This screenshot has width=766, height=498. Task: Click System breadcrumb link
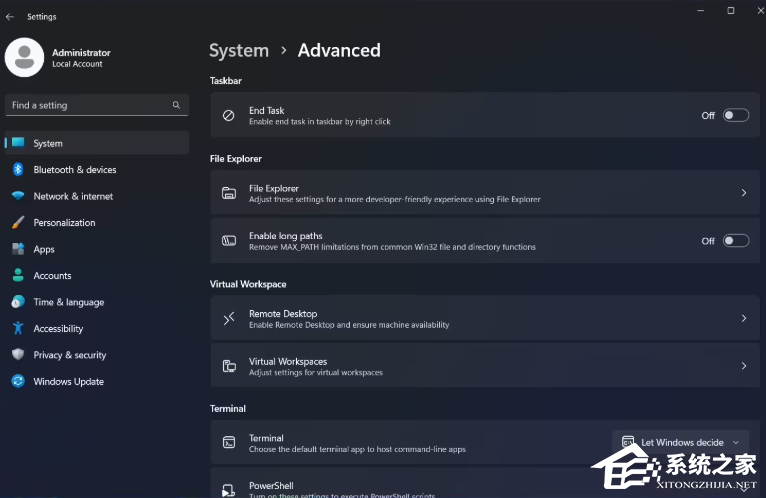tap(238, 50)
